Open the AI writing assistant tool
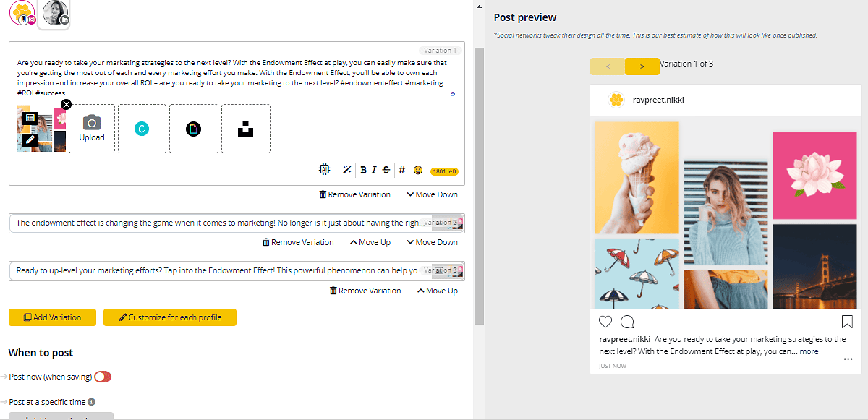 [x=324, y=168]
